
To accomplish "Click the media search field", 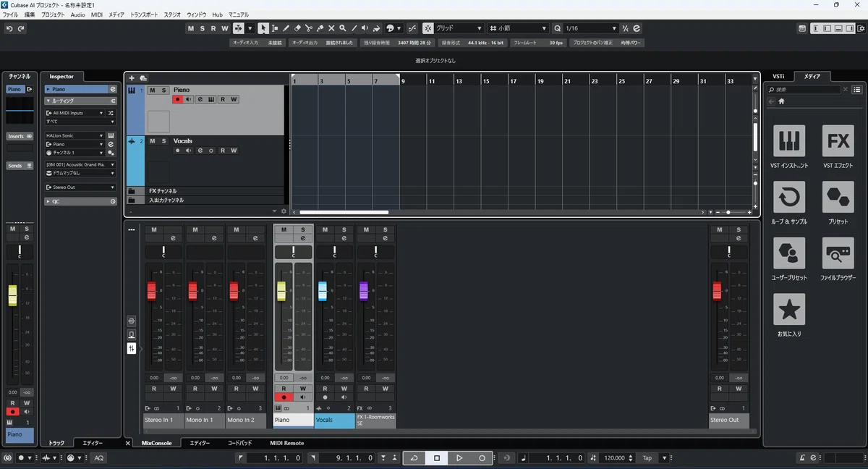I will pyautogui.click(x=805, y=90).
